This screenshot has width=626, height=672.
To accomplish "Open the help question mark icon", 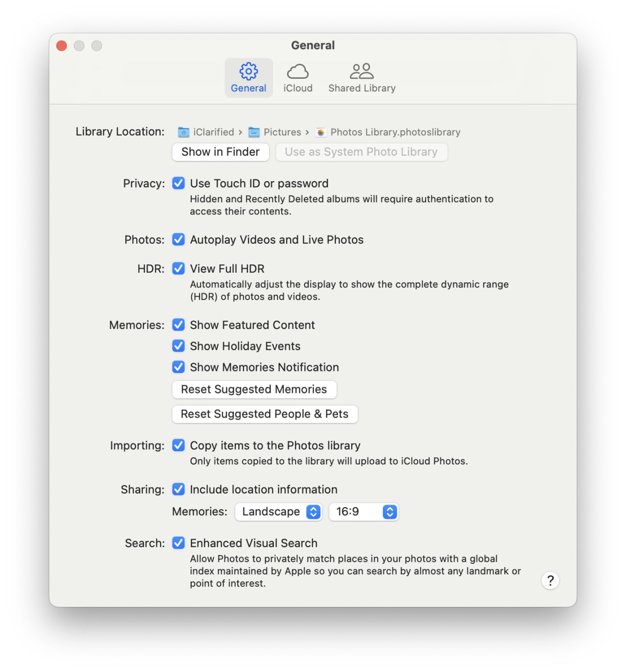I will 551,580.
